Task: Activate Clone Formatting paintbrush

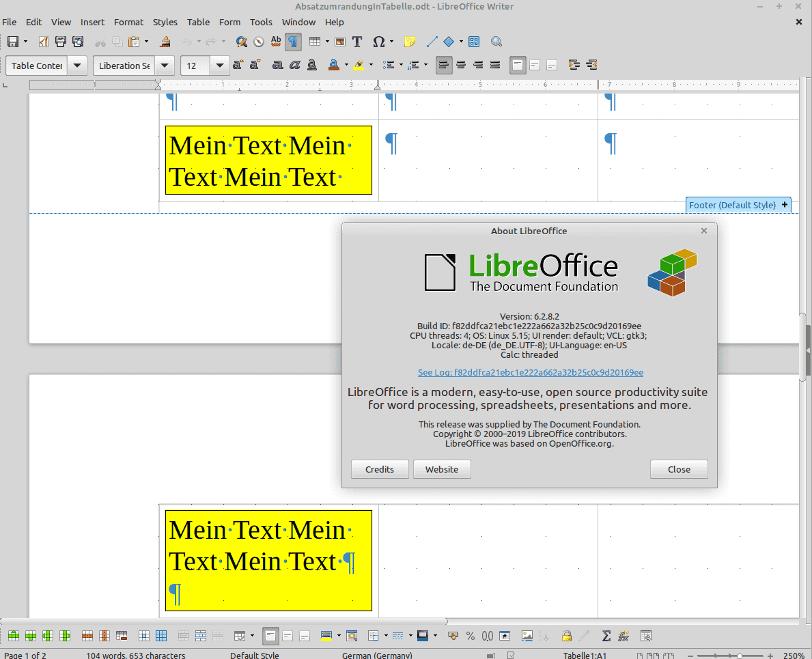Action: pos(165,42)
